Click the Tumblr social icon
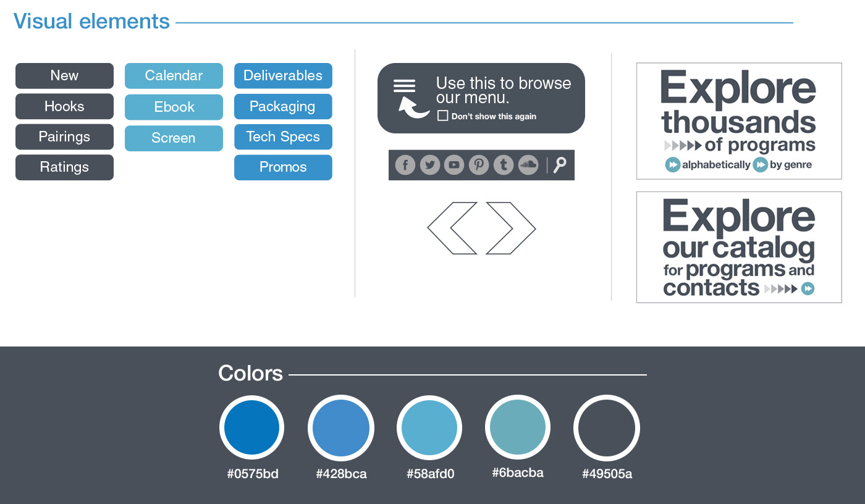The image size is (865, 504). coord(504,165)
